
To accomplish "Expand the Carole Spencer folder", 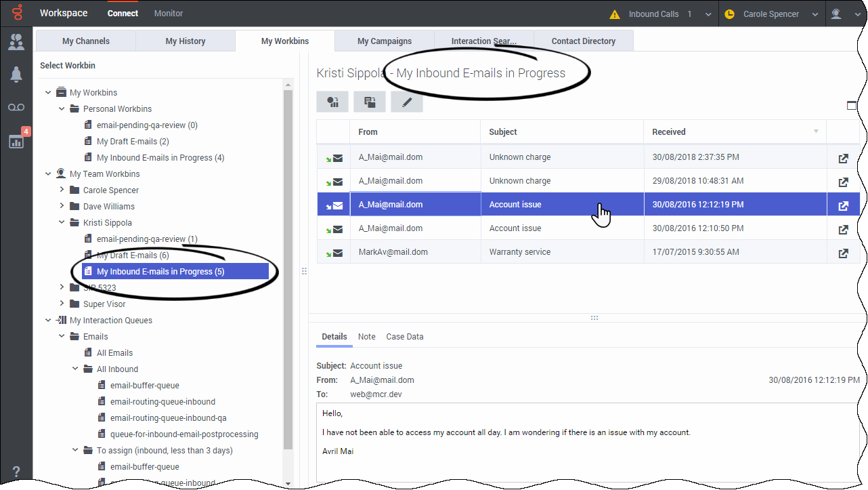I will pyautogui.click(x=62, y=190).
